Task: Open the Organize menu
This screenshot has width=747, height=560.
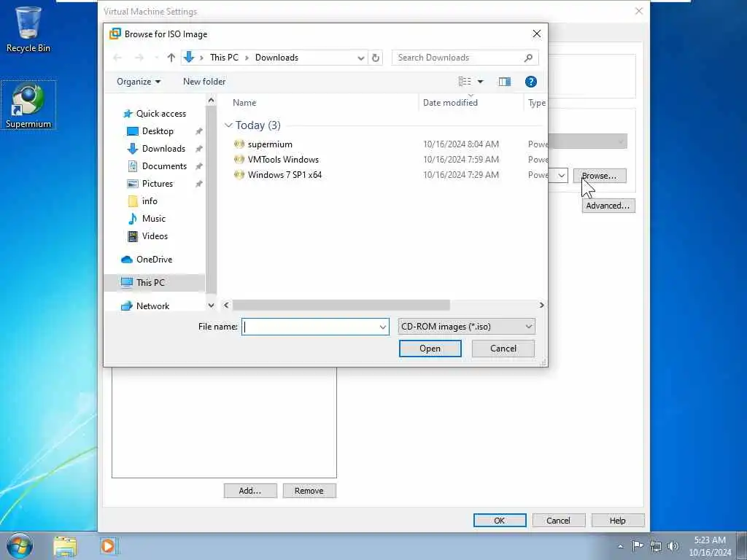Action: click(138, 82)
